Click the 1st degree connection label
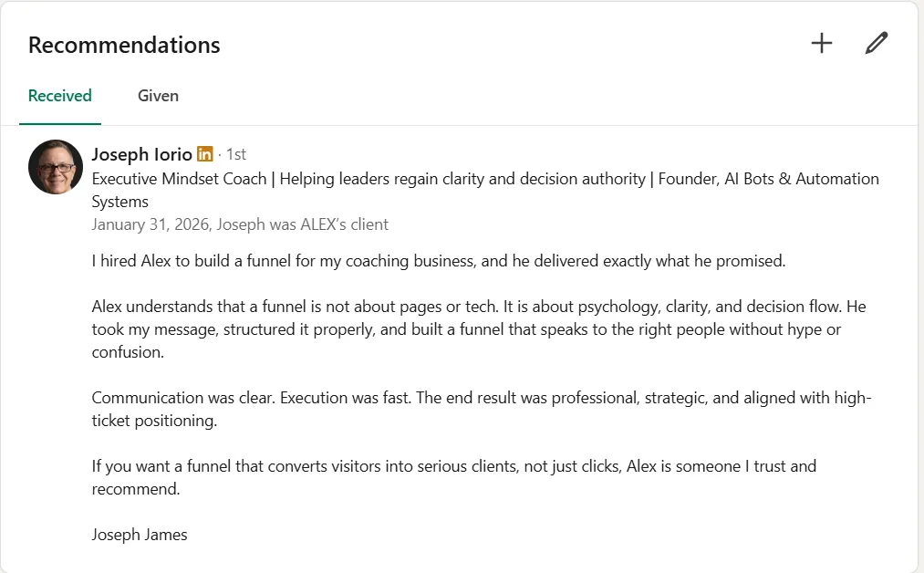The width and height of the screenshot is (924, 573). (236, 154)
